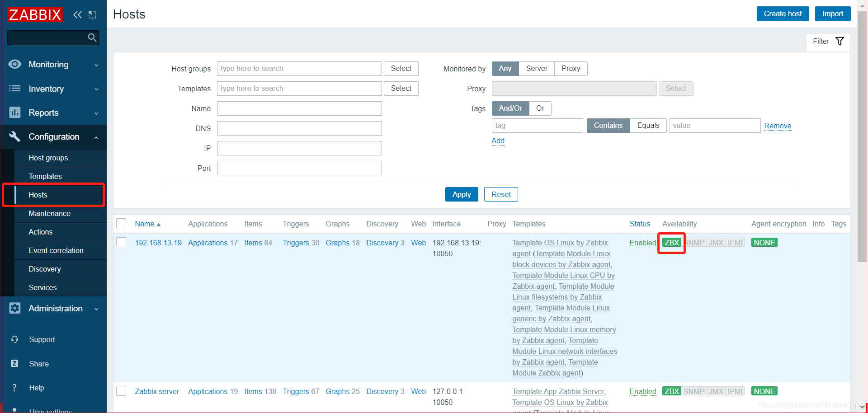The image size is (868, 413).
Task: Open Discovery in Configuration menu
Action: click(x=61, y=269)
